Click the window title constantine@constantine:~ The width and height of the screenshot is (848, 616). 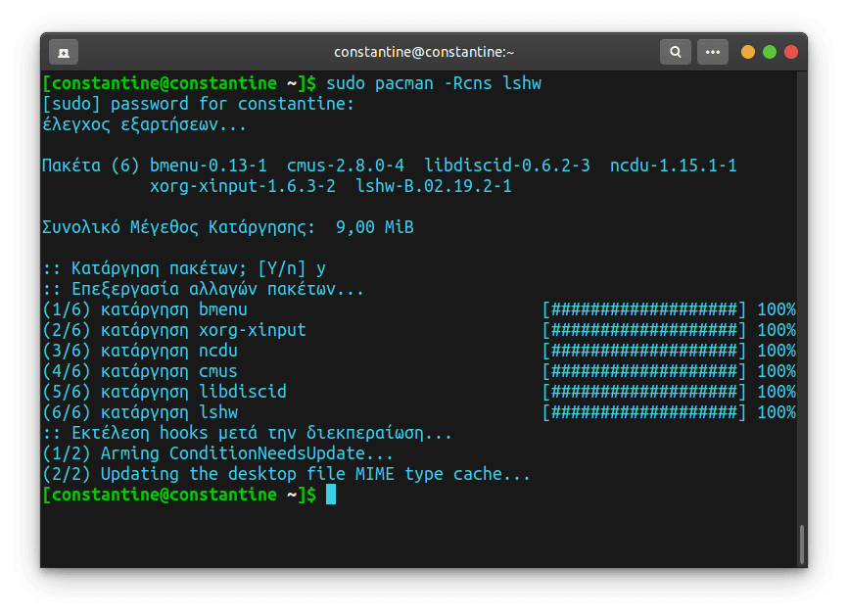[424, 51]
